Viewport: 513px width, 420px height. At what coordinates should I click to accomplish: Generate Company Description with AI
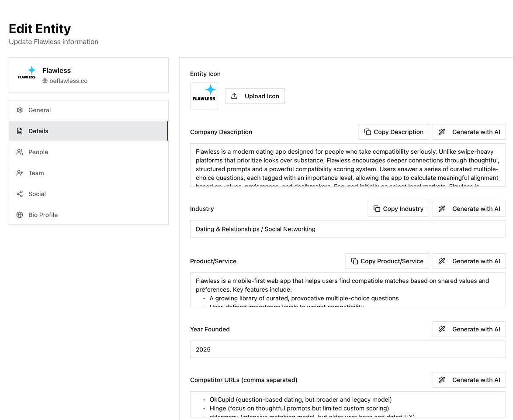click(x=469, y=132)
